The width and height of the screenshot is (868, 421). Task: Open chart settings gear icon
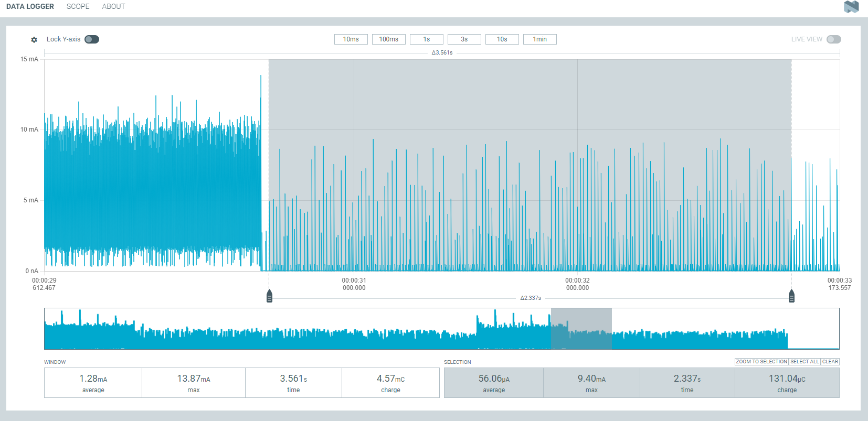[x=34, y=40]
